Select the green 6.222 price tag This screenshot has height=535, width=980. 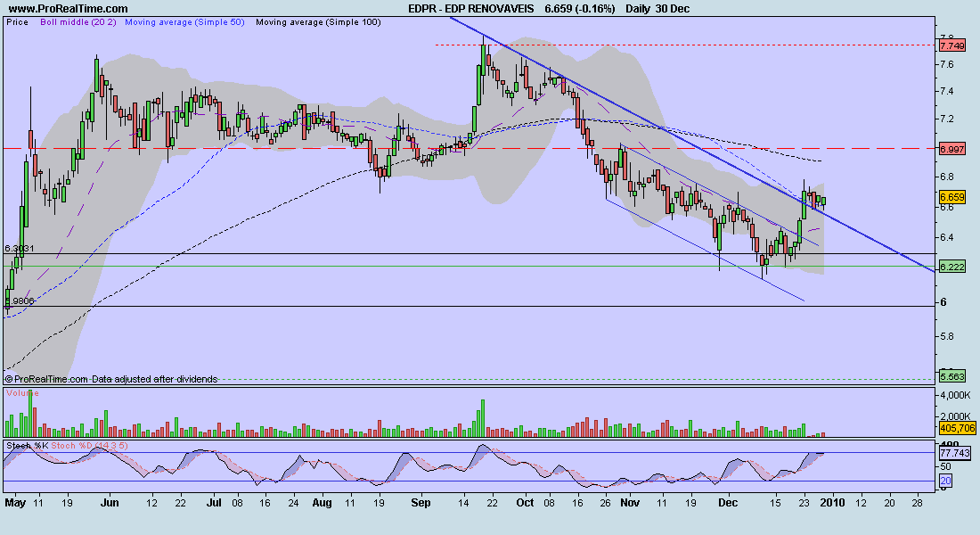tap(952, 267)
